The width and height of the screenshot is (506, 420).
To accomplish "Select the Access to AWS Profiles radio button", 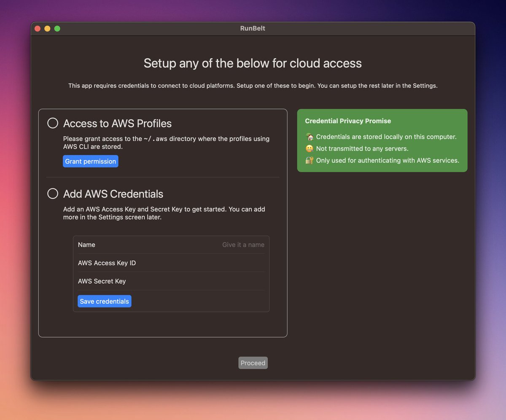I will click(53, 123).
